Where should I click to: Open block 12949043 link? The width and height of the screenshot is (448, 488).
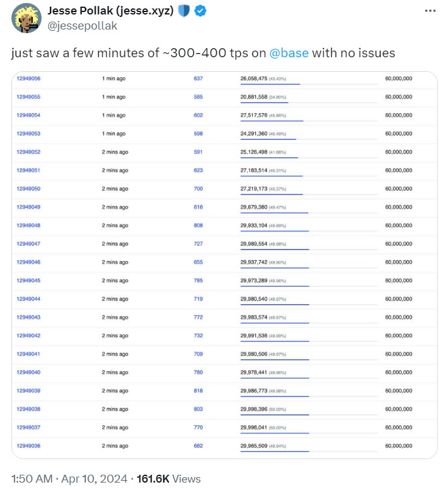28,317
